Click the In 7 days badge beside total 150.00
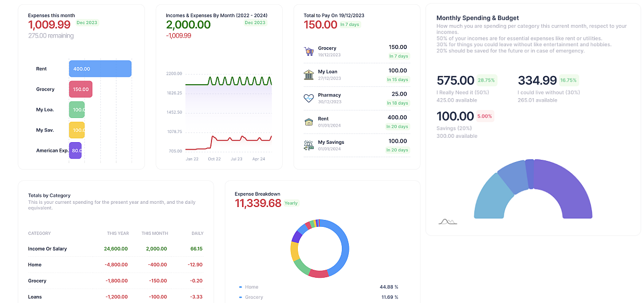The height and width of the screenshot is (303, 644). (x=350, y=24)
